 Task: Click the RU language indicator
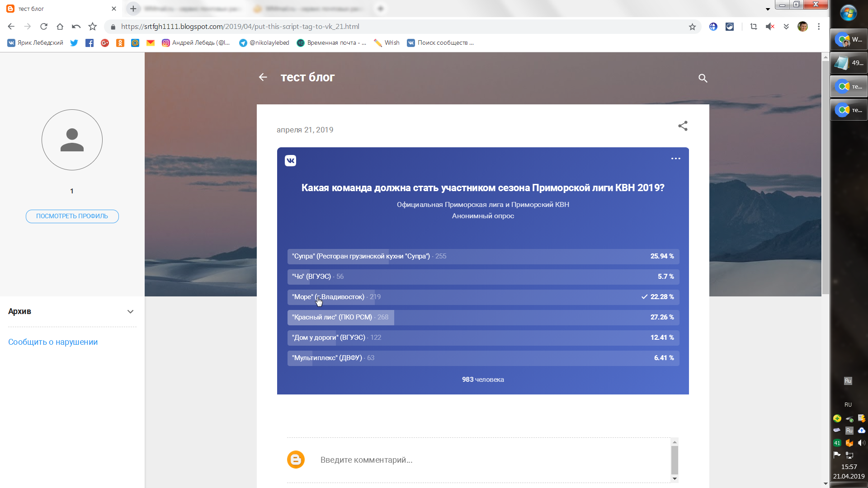point(848,405)
